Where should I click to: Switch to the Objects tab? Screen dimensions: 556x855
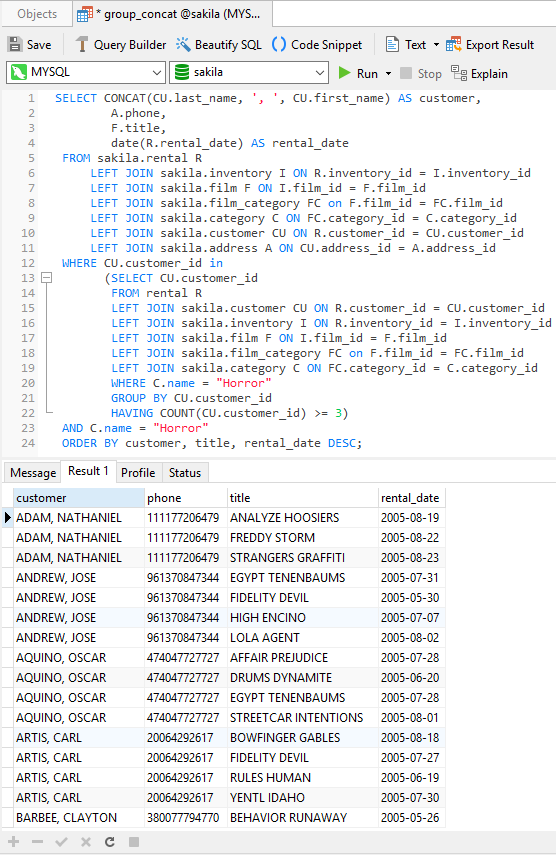37,14
